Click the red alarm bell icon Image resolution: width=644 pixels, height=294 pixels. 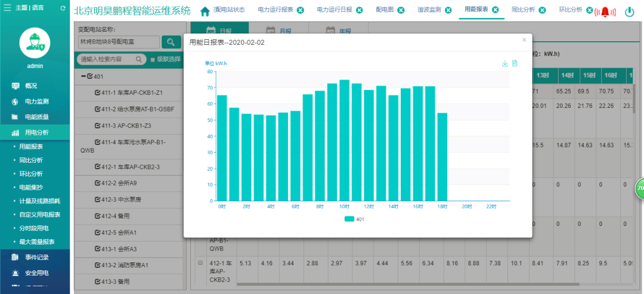605,12
